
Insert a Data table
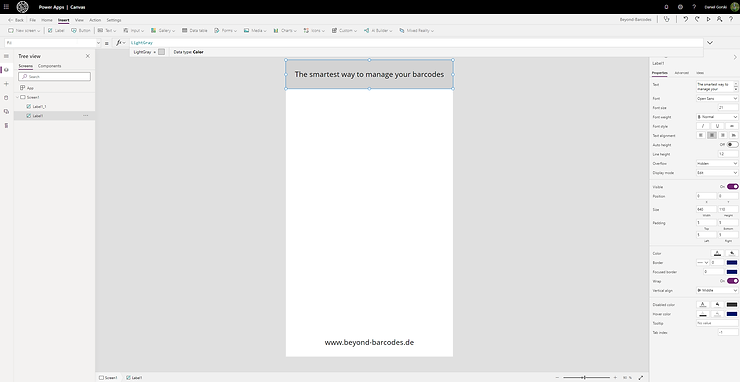[x=194, y=30]
